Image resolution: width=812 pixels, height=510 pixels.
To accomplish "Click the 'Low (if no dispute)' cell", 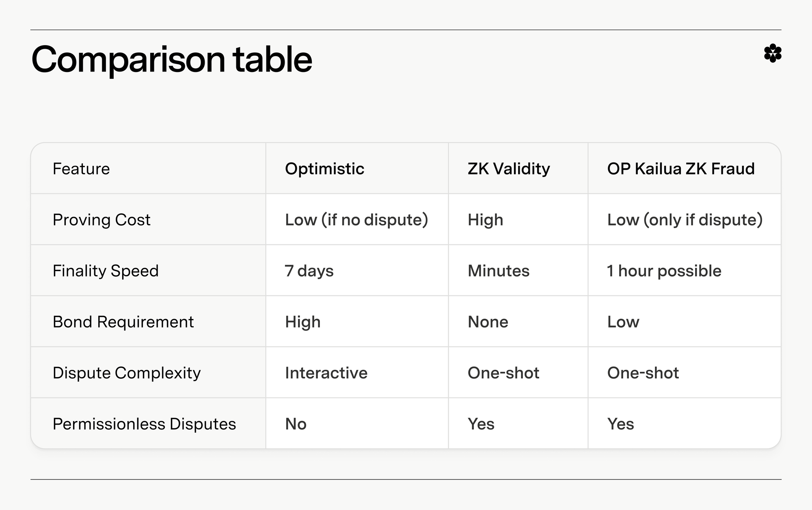I will coord(356,220).
